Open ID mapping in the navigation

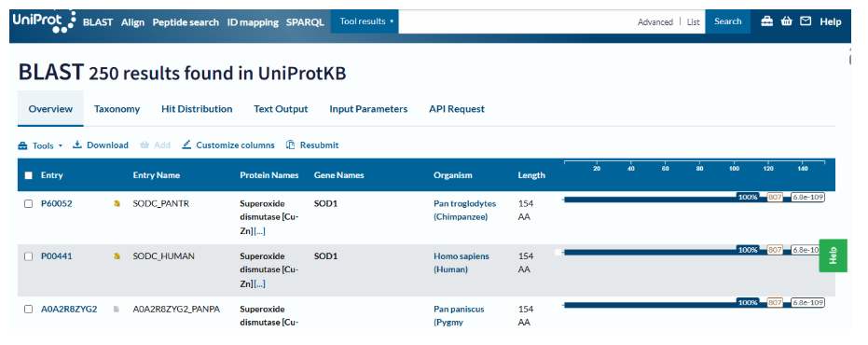click(253, 22)
